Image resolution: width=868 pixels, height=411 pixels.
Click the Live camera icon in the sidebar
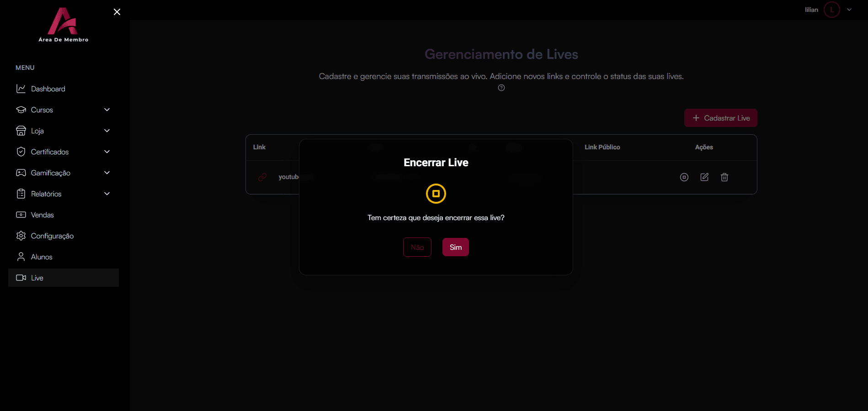[21, 278]
